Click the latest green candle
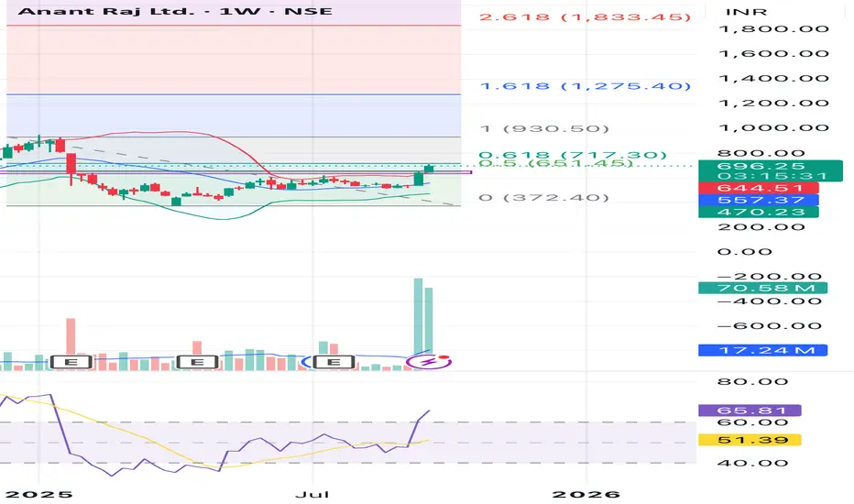854x504 pixels. [429, 169]
